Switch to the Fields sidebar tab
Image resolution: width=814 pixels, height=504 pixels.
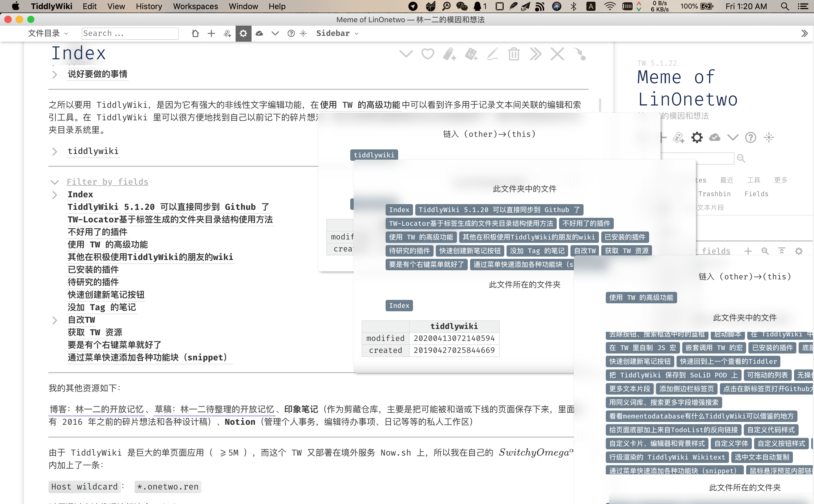756,194
